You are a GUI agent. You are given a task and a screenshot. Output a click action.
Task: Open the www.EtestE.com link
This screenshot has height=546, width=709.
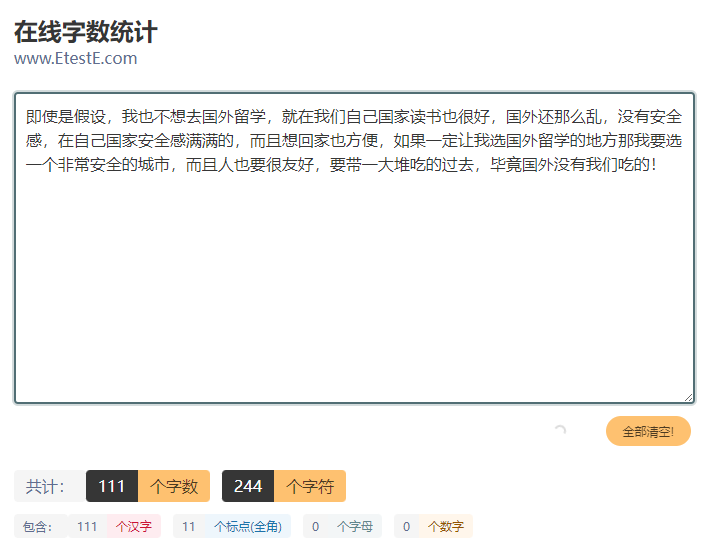tap(76, 58)
